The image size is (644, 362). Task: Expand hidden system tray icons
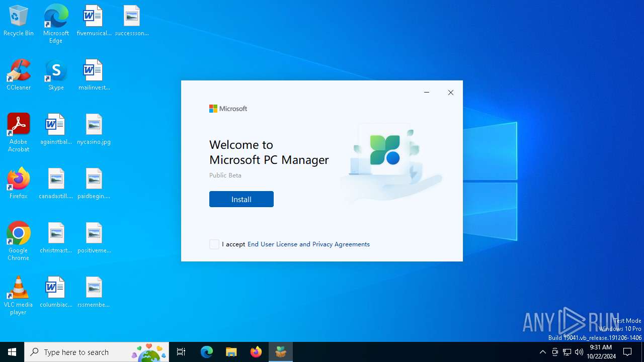[x=543, y=352]
